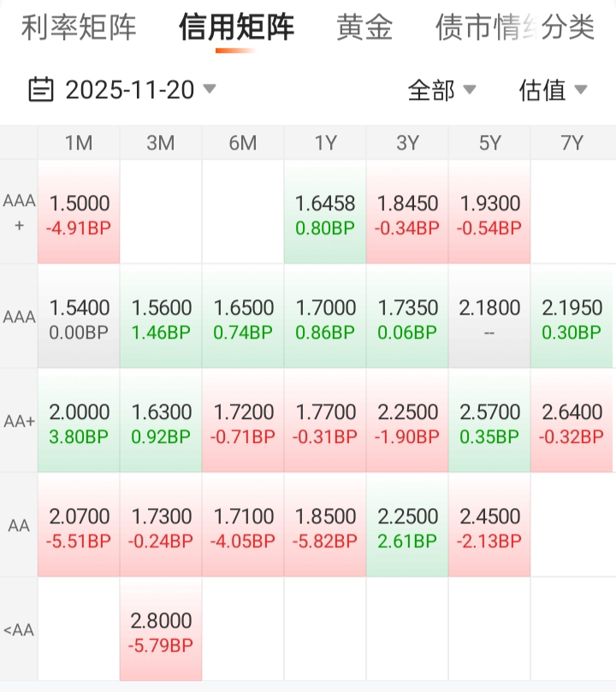Open the 黄金 tab
The image size is (616, 692).
click(364, 27)
